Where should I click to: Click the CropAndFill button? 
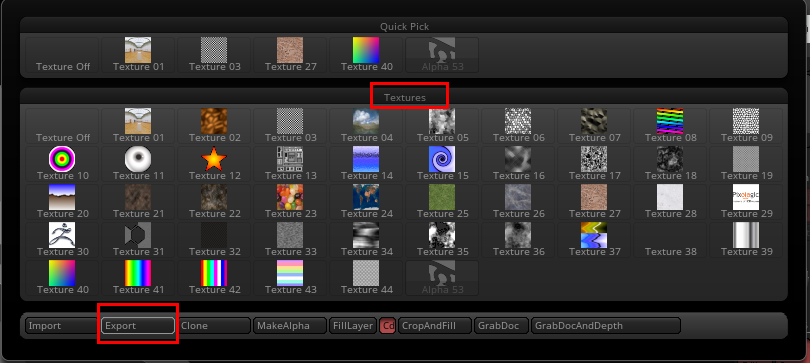point(435,326)
